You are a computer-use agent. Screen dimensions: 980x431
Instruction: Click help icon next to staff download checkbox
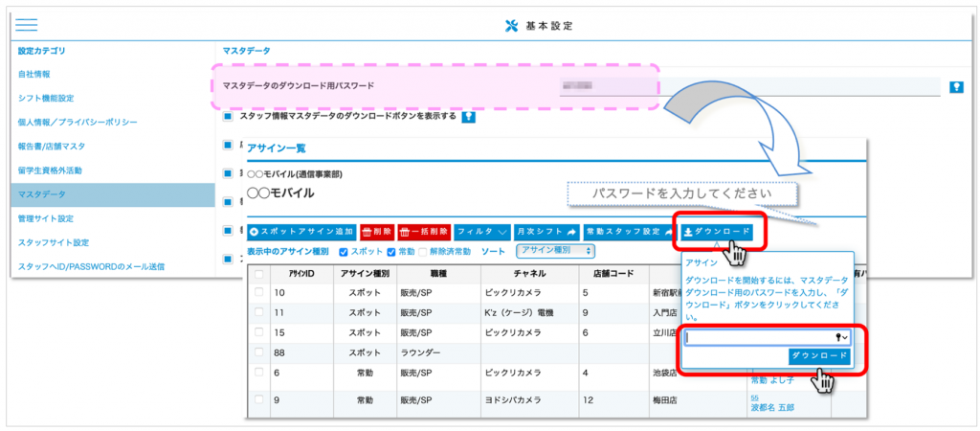(469, 117)
